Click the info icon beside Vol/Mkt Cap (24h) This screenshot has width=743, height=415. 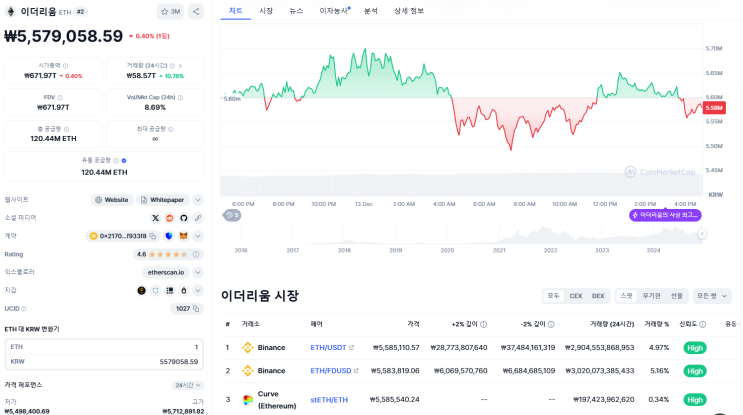180,98
